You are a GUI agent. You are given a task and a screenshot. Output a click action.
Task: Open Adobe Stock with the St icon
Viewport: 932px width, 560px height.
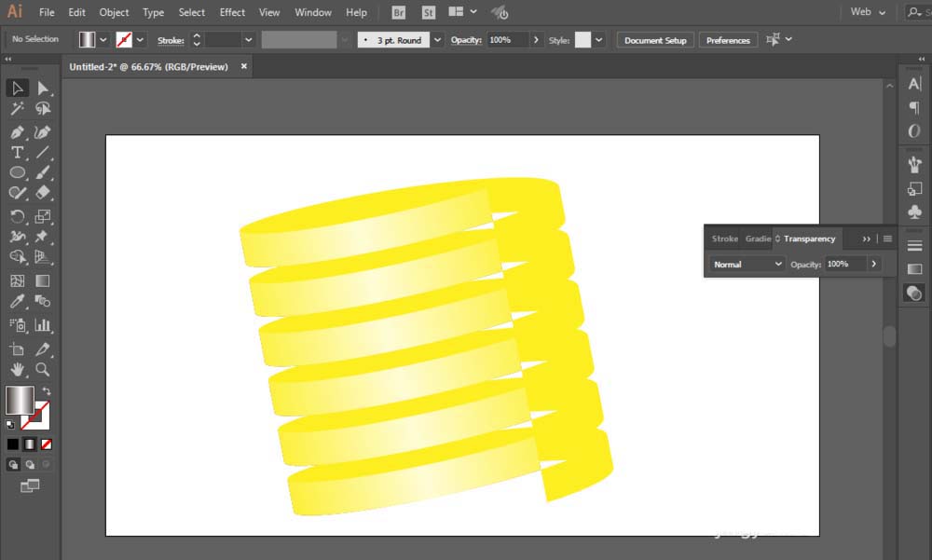coord(429,12)
